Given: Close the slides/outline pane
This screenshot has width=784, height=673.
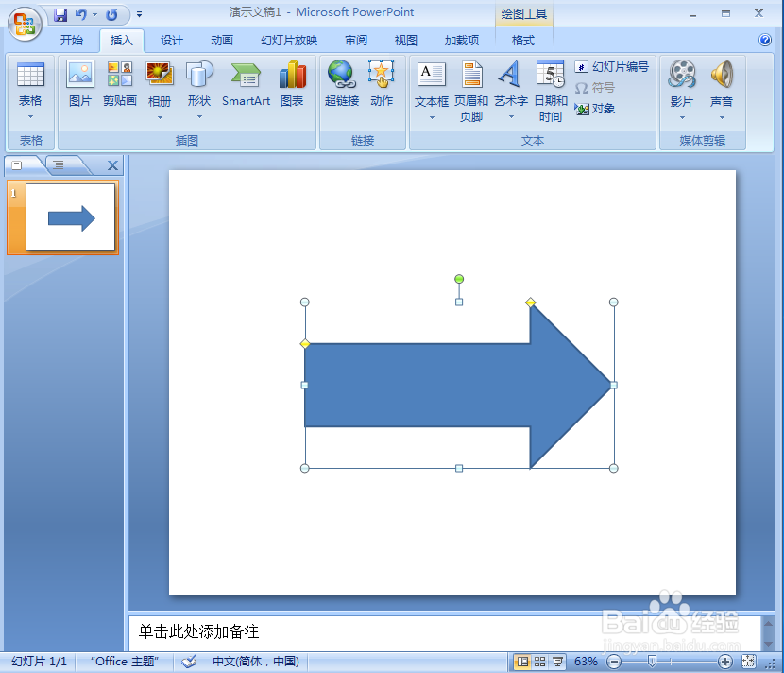Looking at the screenshot, I should 113,165.
